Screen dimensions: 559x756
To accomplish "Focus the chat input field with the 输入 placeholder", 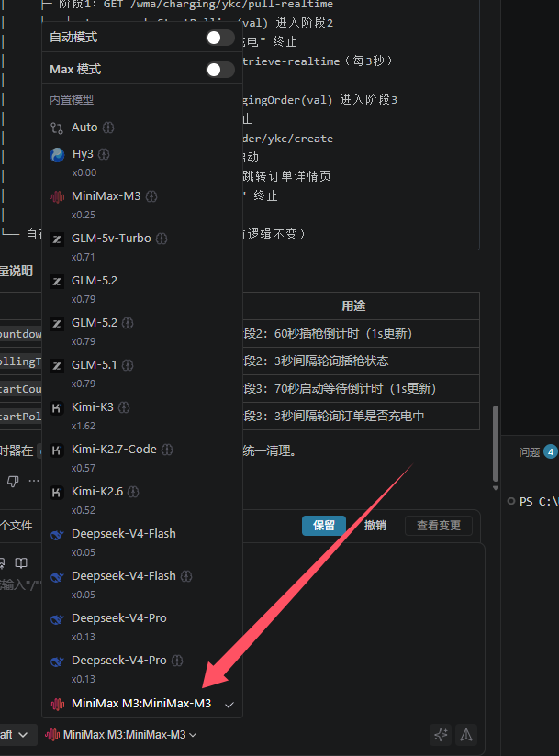I will click(22, 584).
